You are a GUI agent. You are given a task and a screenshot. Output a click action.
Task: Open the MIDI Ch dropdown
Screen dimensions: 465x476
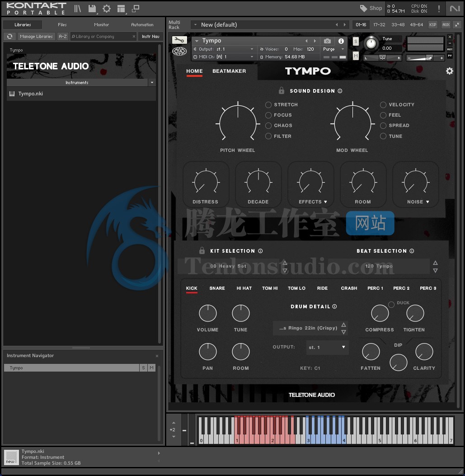(252, 57)
